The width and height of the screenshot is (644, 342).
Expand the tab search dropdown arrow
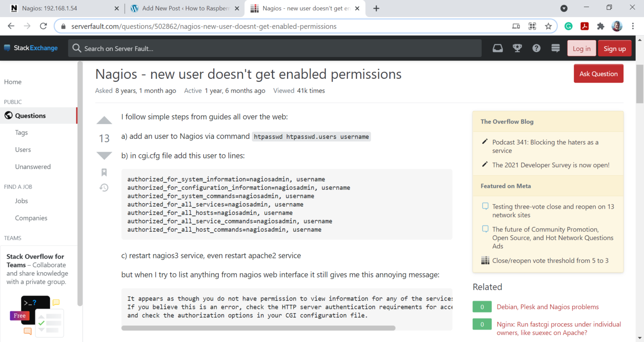[564, 8]
